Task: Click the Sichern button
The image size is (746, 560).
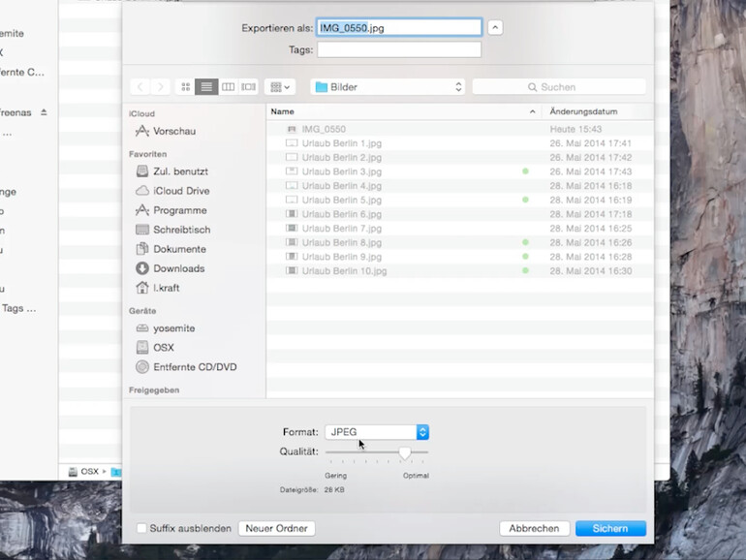Action: tap(609, 529)
